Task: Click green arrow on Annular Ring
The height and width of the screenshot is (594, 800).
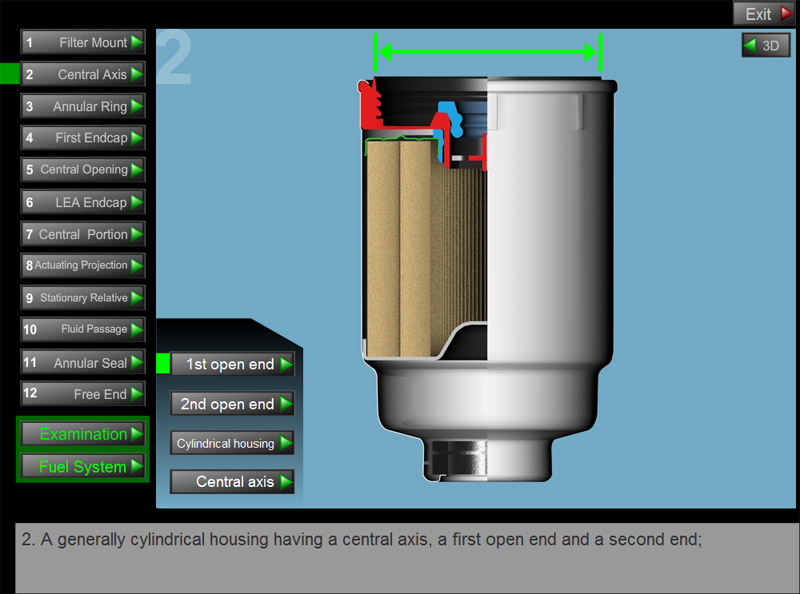Action: pos(136,106)
